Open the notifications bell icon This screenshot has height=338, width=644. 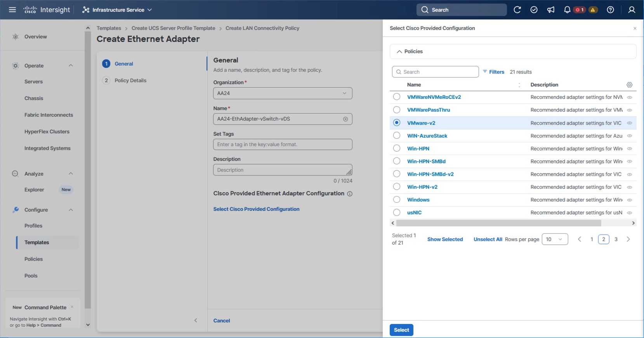click(x=567, y=10)
